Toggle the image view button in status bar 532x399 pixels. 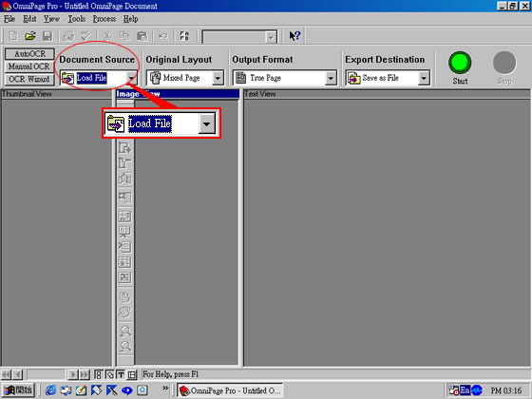pyautogui.click(x=109, y=374)
